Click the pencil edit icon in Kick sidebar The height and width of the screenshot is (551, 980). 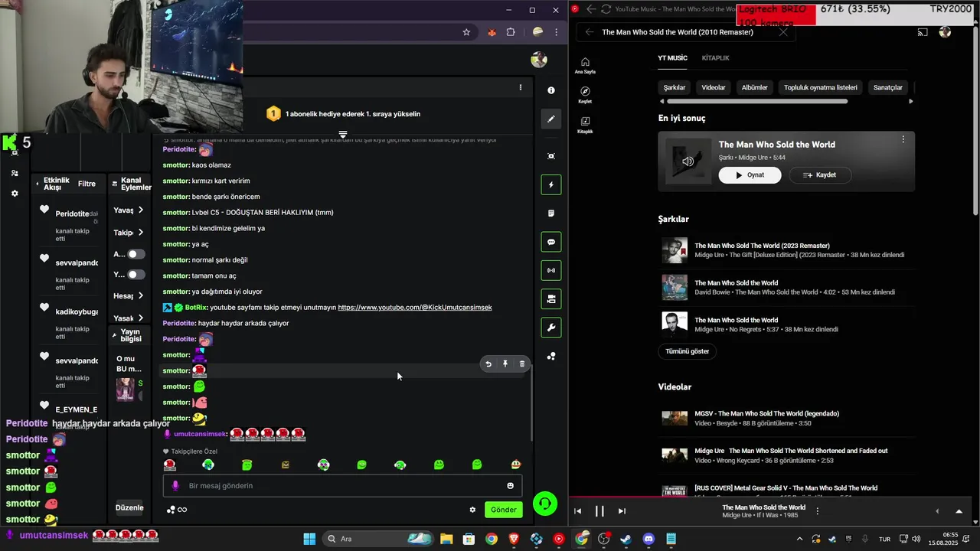[551, 119]
